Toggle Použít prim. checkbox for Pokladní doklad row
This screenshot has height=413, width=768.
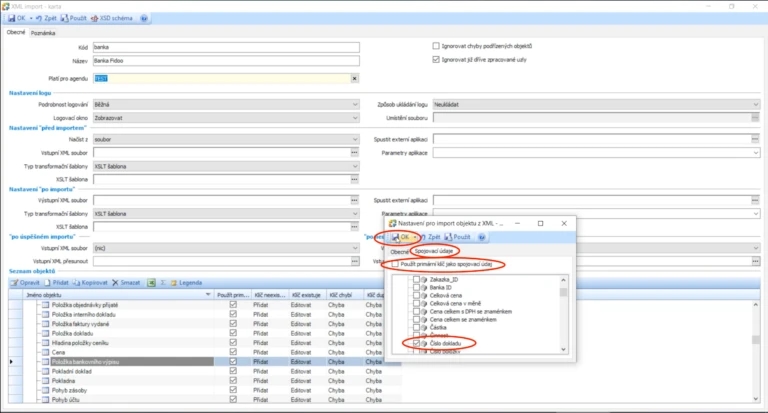tap(233, 371)
